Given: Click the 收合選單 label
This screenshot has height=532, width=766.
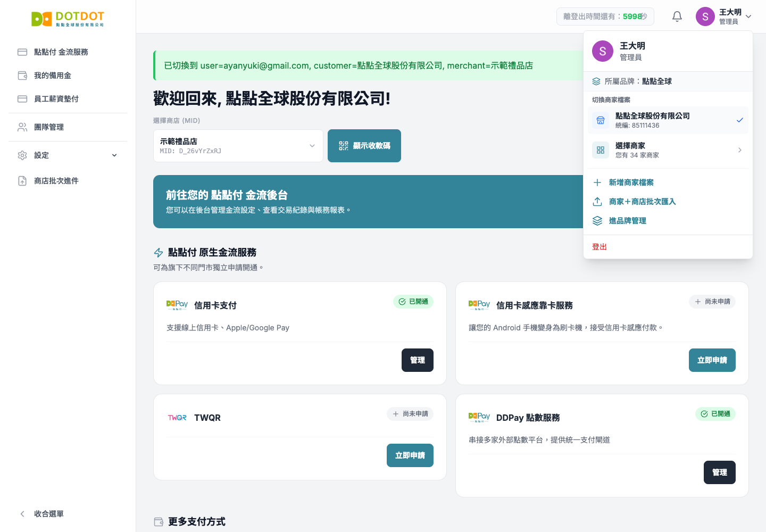Looking at the screenshot, I should coord(49,514).
